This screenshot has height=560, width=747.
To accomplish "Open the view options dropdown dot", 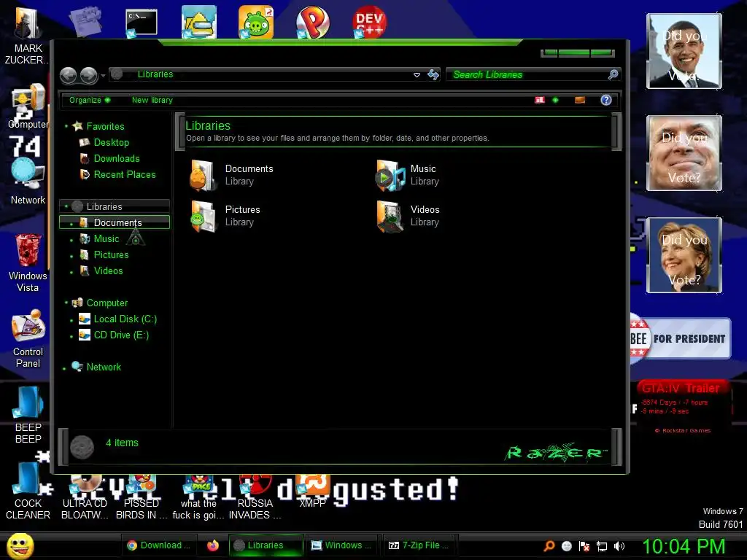I will point(555,100).
